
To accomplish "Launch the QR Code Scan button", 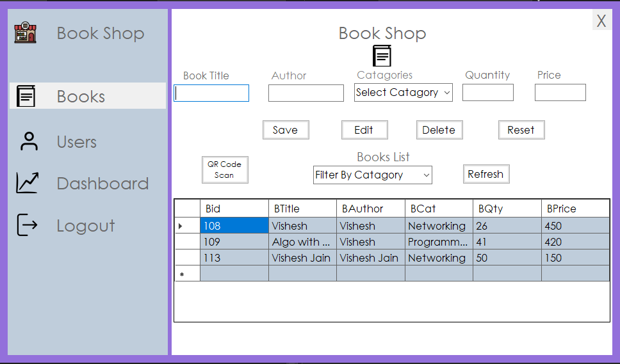I will (225, 170).
